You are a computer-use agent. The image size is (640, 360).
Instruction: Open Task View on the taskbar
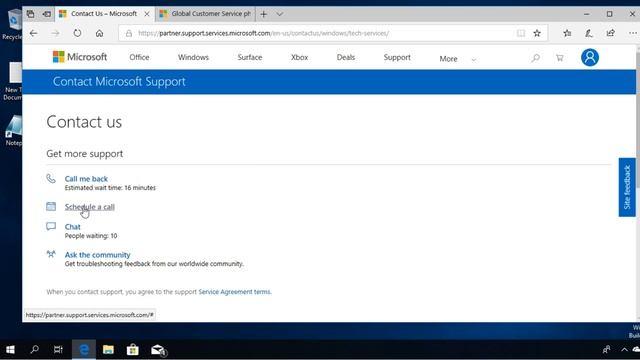(x=58, y=349)
